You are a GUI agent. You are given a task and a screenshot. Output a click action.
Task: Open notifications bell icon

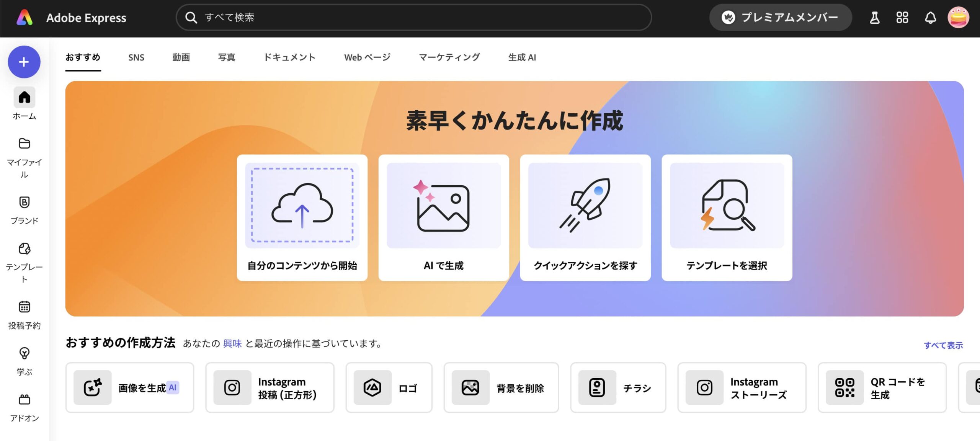[x=930, y=18]
